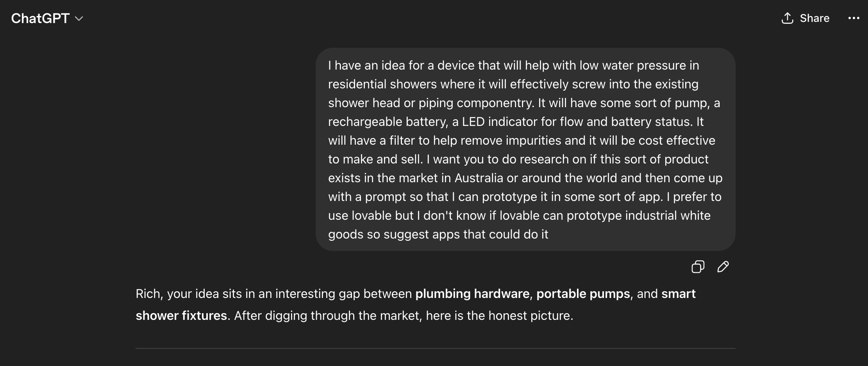Click the Share button label
This screenshot has height=366, width=868.
point(814,18)
